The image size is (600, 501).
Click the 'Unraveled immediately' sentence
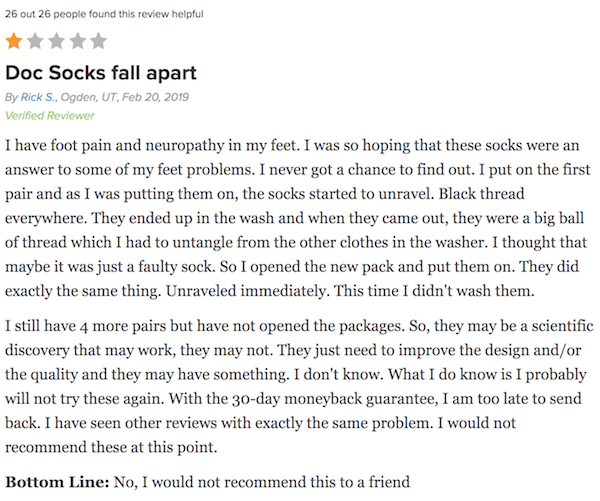(x=247, y=291)
